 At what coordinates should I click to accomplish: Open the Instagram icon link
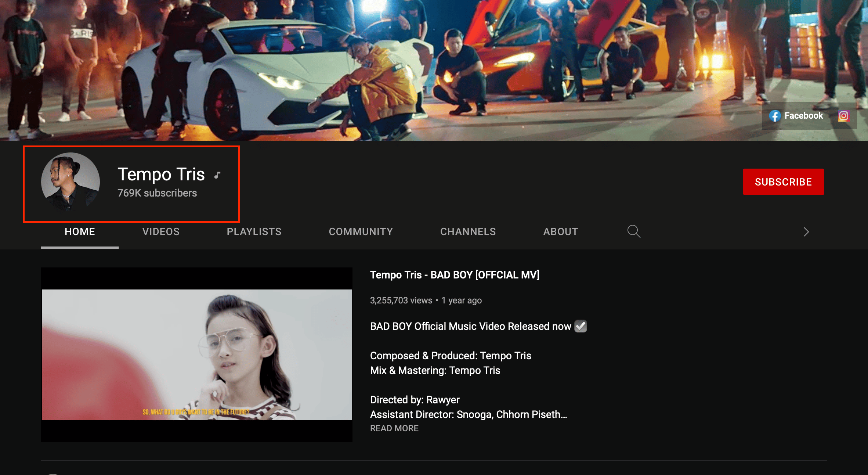point(843,116)
